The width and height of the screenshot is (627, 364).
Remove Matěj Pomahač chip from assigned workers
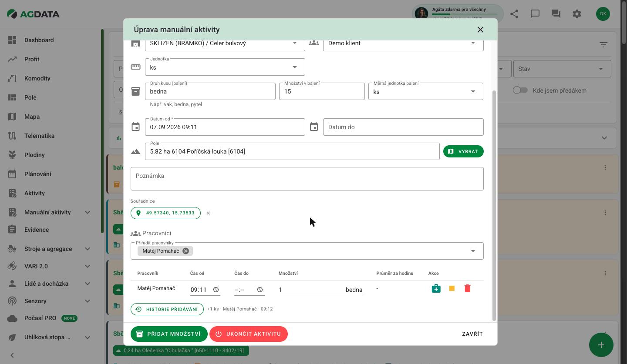click(185, 251)
